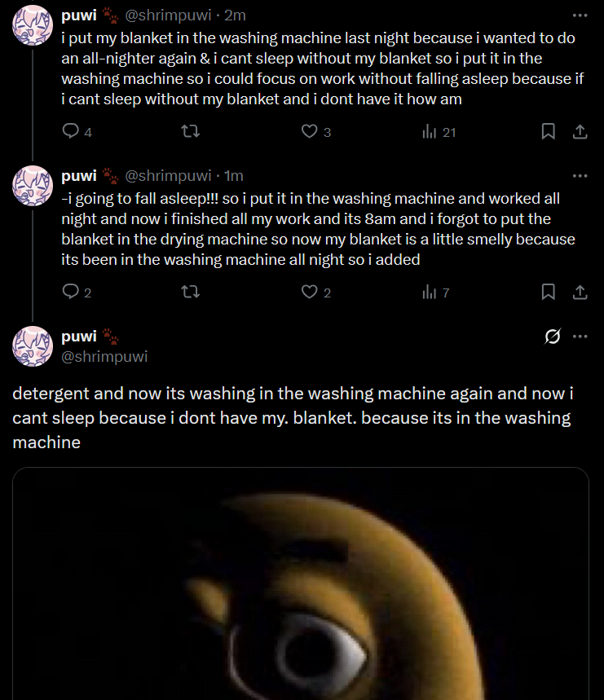View puwi's avatar on the first tweet

click(x=33, y=25)
